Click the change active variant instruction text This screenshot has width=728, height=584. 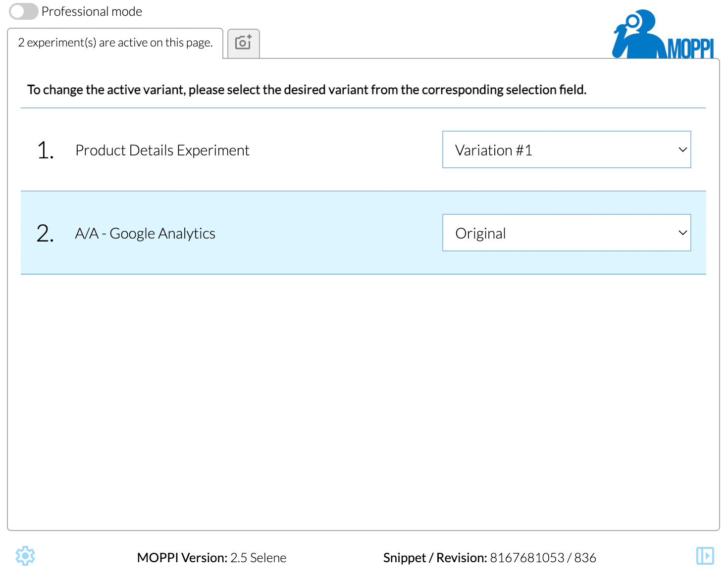[307, 90]
